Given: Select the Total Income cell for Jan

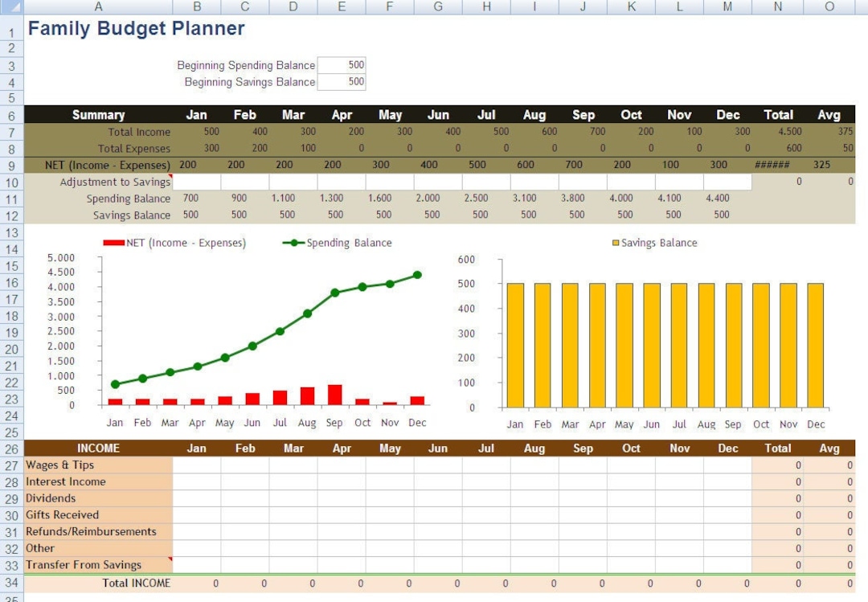Looking at the screenshot, I should coord(196,131).
